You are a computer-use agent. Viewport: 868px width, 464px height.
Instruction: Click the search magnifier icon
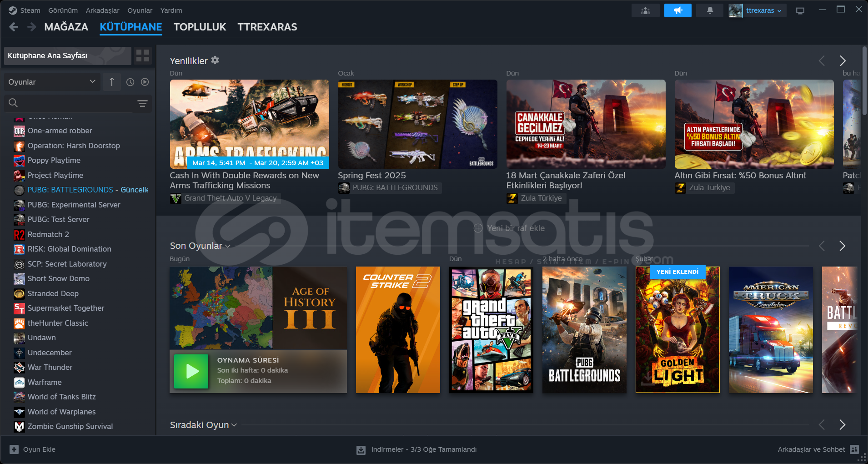tap(13, 103)
